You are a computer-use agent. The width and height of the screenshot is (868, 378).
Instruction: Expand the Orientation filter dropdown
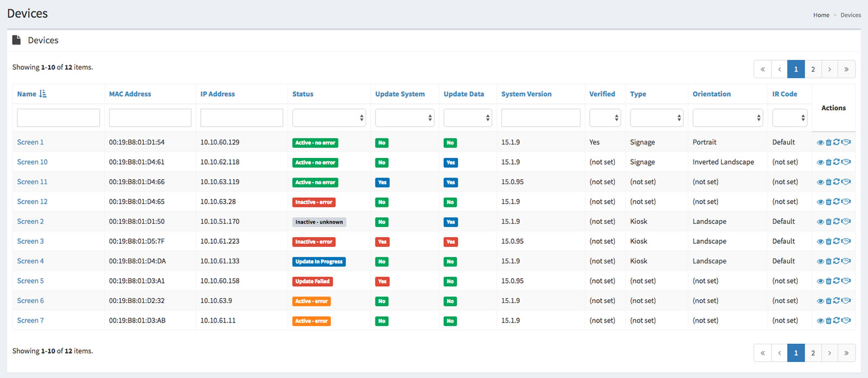(x=727, y=118)
